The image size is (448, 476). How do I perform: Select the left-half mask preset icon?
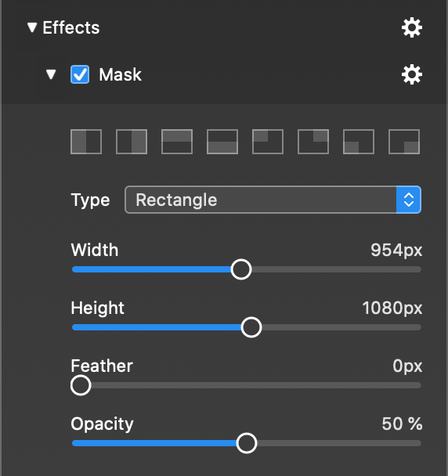coord(86,142)
